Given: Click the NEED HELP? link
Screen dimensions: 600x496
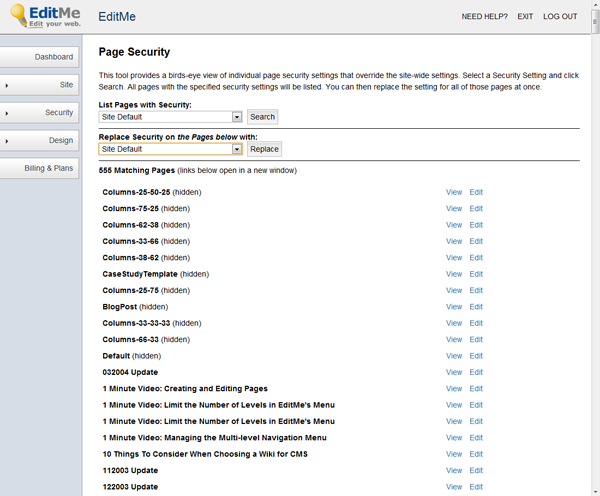Looking at the screenshot, I should click(x=484, y=16).
